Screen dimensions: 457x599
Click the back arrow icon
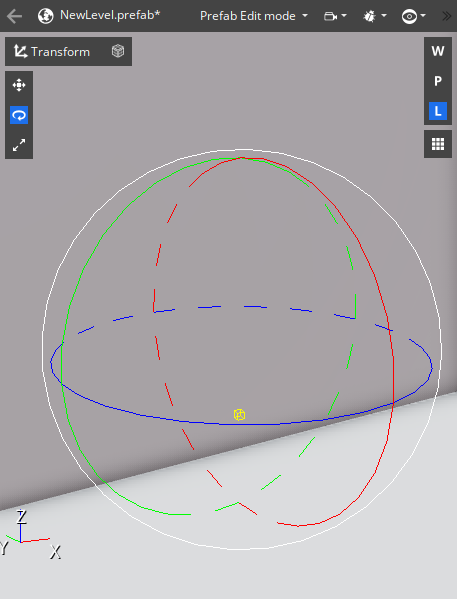15,16
